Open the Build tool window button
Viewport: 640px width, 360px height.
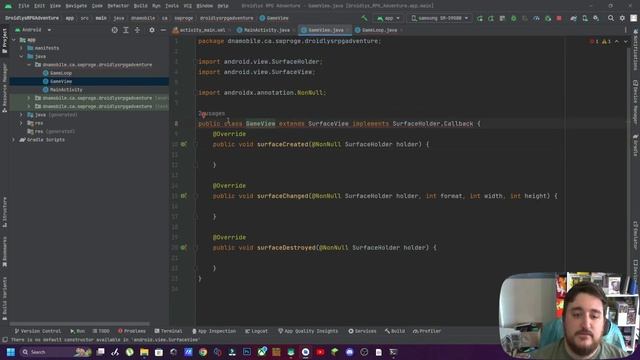395,331
